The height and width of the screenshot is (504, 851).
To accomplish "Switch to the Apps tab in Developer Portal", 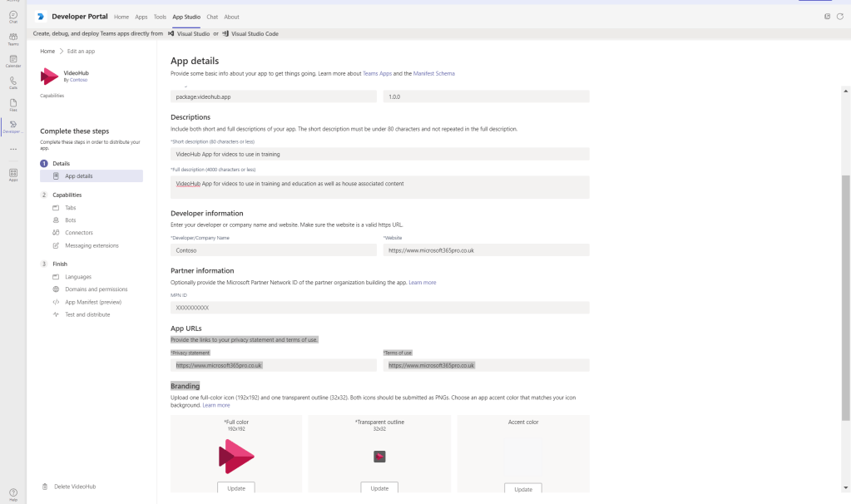I will (x=141, y=17).
